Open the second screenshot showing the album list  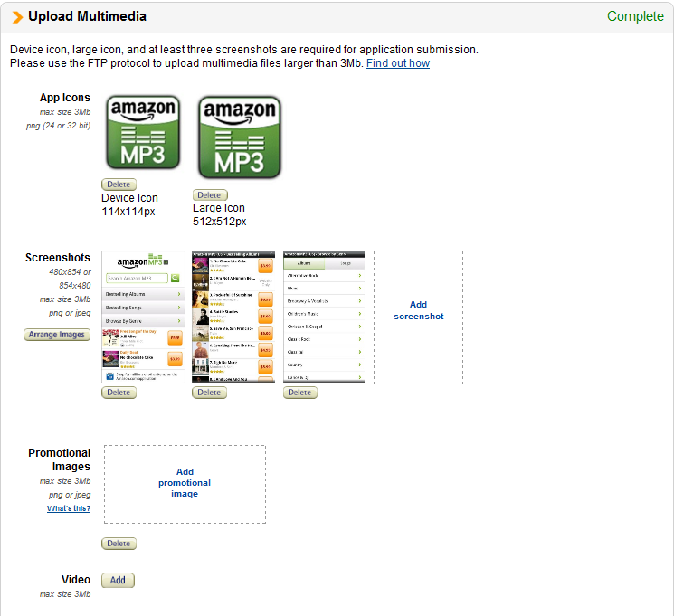click(x=233, y=317)
